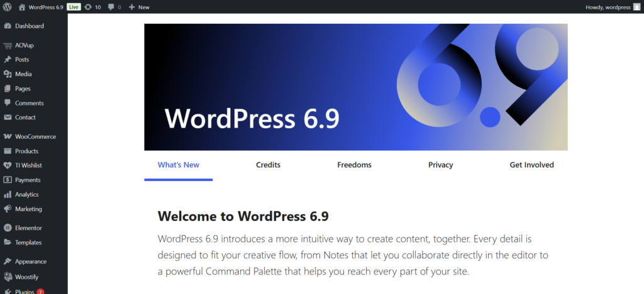Click the WooCommerce icon in sidebar
This screenshot has width=644, height=294.
[8, 137]
